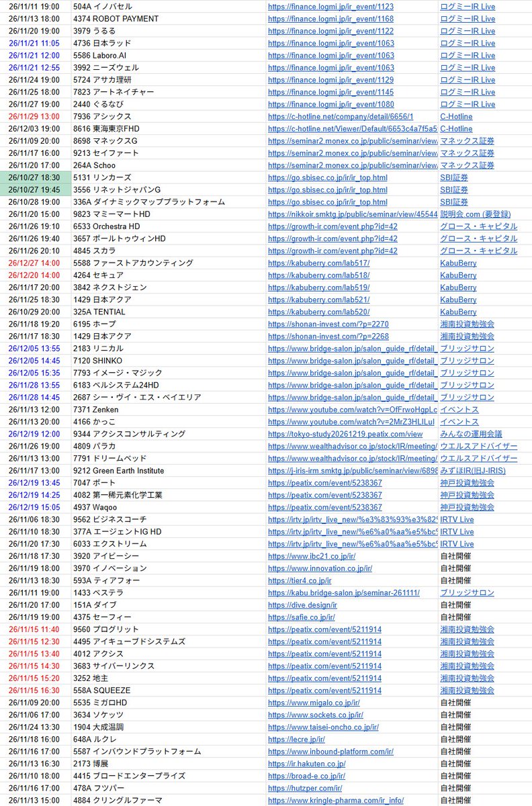Open the safie.co.jp/ir/ link
The width and height of the screenshot is (532, 806).
[302, 617]
